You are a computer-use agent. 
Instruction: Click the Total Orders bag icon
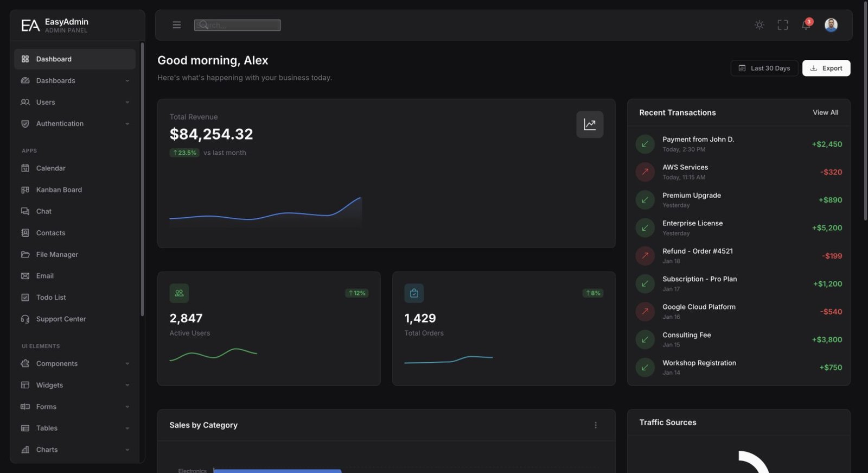[x=414, y=293]
